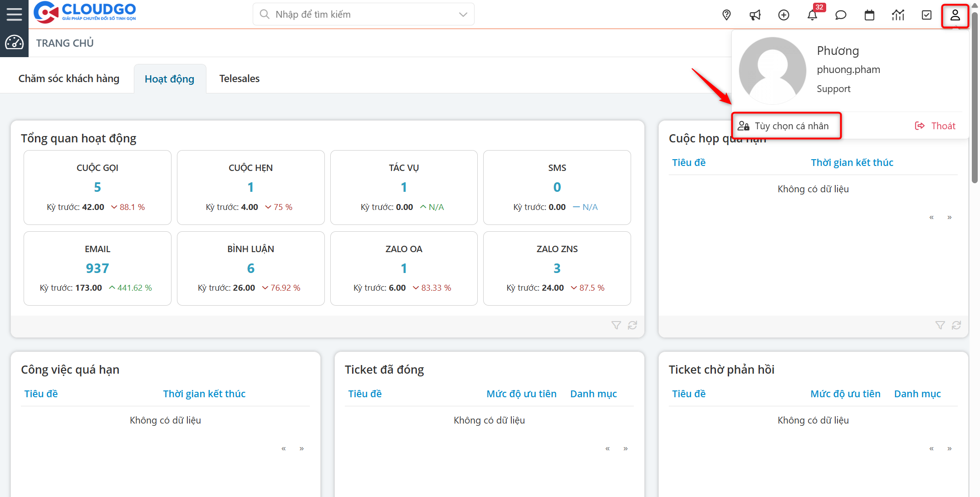Switch to the Telesales tab
This screenshot has width=980, height=497.
click(239, 78)
